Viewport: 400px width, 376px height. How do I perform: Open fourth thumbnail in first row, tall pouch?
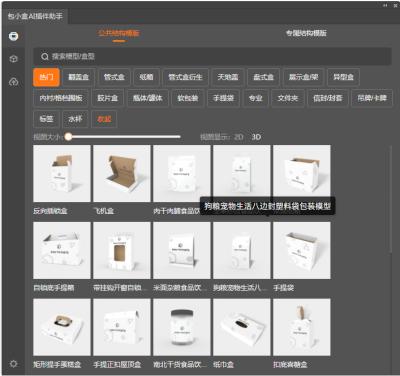[x=242, y=173]
